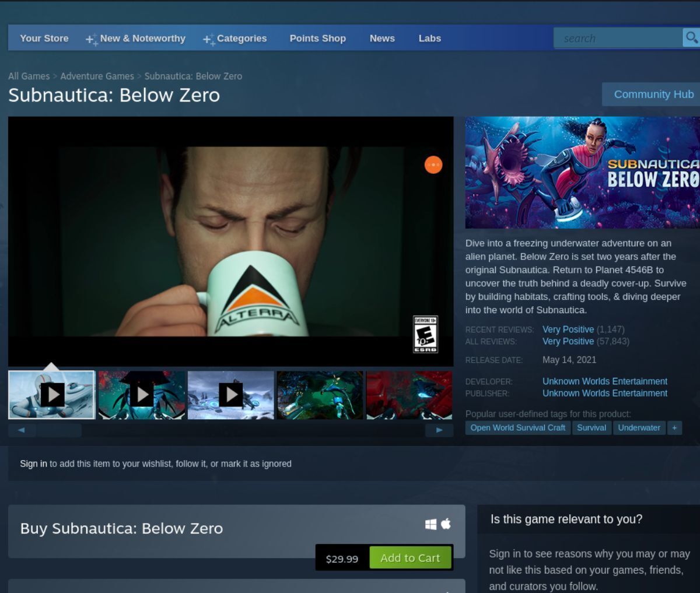Focus the store search field
This screenshot has width=700, height=593.
(618, 38)
